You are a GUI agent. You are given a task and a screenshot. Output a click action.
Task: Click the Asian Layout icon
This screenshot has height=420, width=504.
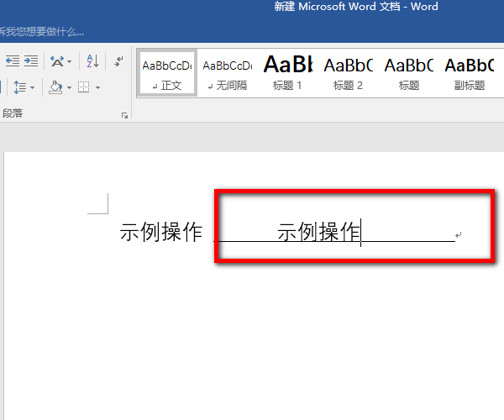pos(57,61)
